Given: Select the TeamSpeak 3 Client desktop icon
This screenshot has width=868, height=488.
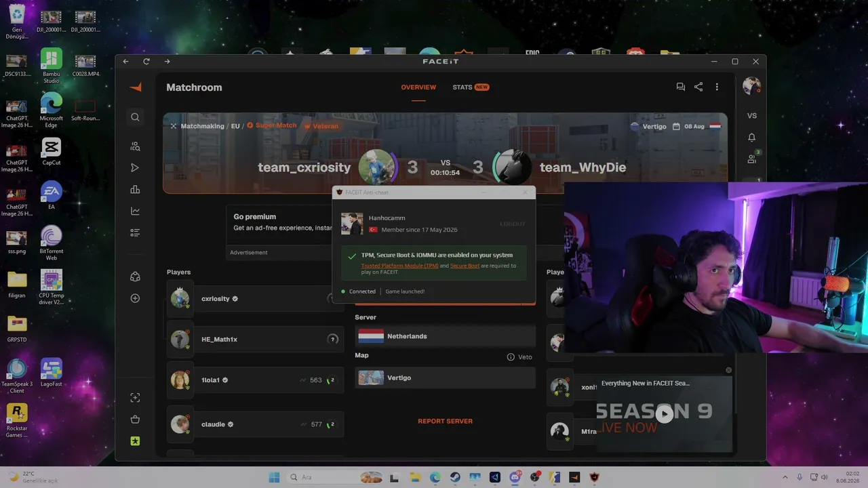Looking at the screenshot, I should coord(17,376).
